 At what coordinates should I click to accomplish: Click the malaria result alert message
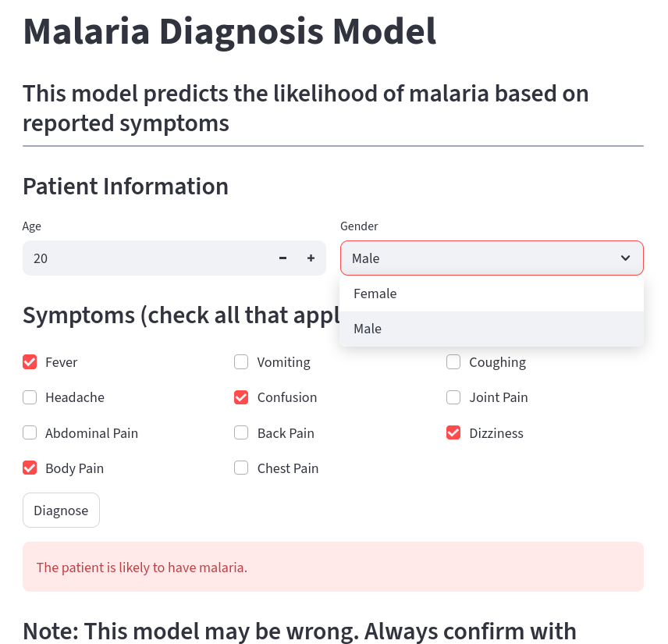coord(332,568)
